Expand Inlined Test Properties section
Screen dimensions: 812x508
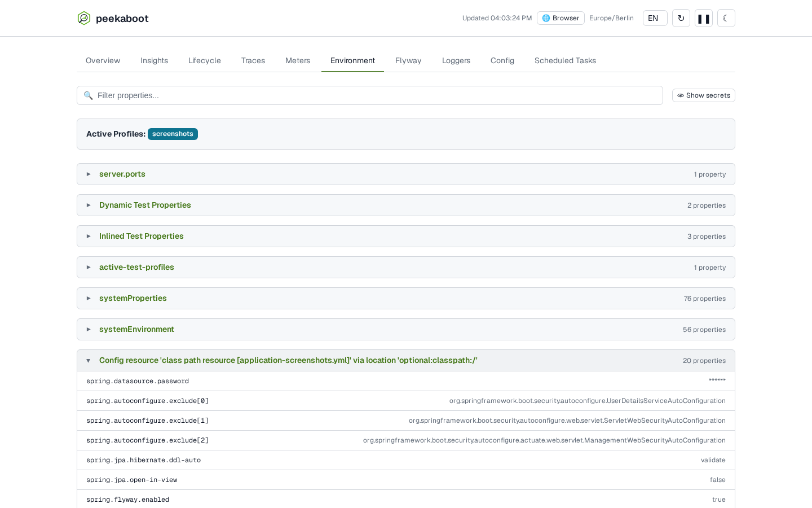click(406, 236)
